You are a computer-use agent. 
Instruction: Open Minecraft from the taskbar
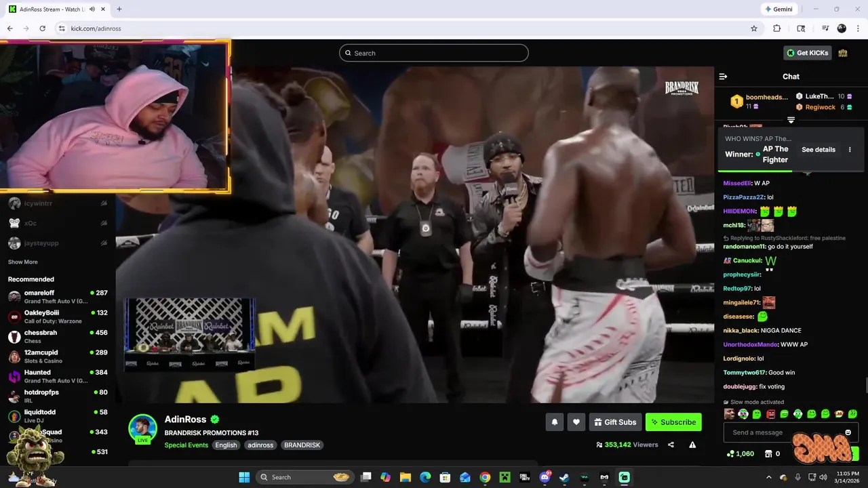505,477
